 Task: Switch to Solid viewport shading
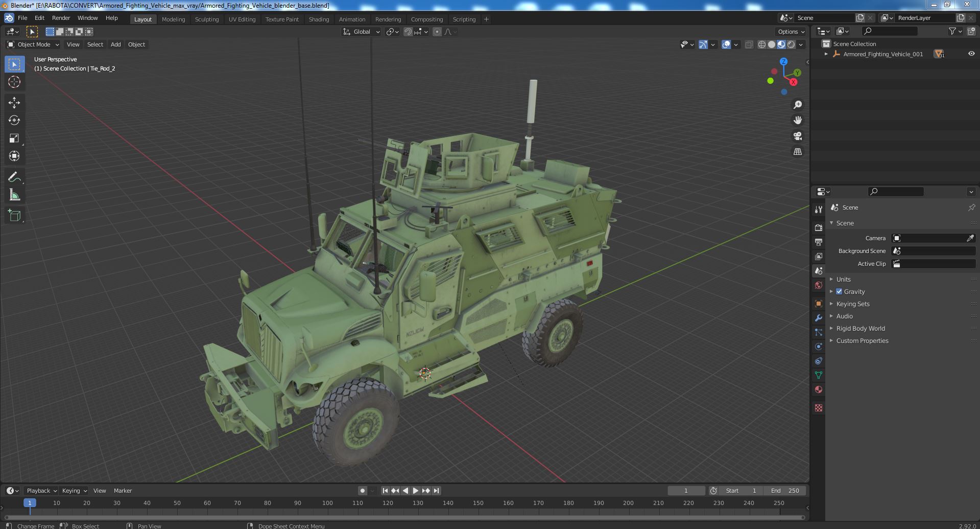tap(772, 44)
